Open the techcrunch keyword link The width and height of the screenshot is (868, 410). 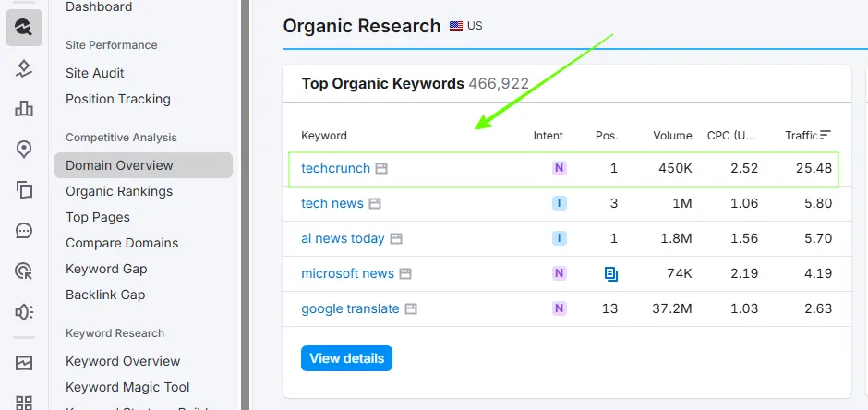335,168
